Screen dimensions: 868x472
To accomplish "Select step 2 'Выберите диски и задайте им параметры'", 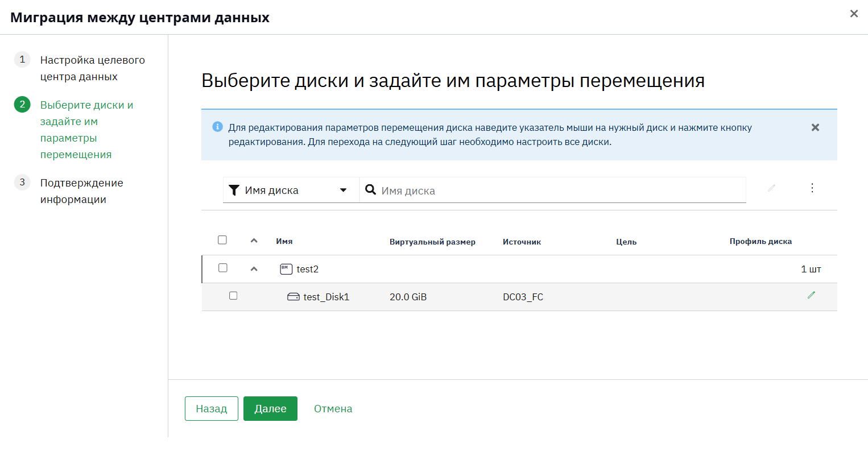I will [86, 130].
